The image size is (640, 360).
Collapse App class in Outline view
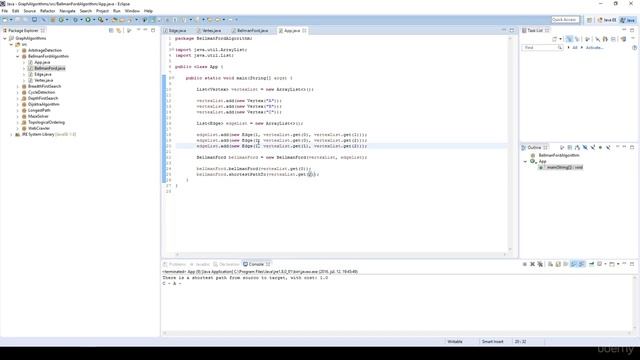click(525, 162)
